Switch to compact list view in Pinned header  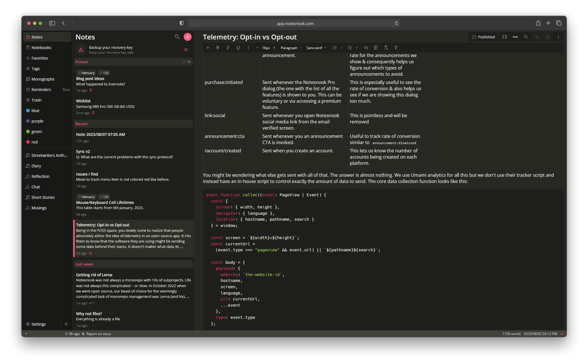[189, 62]
